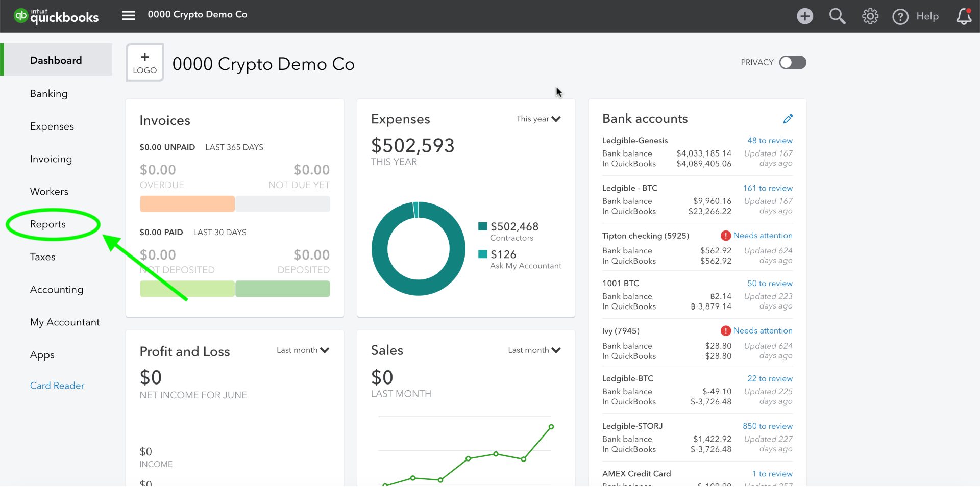Toggle the hamburger navigation menu
980x487 pixels.
(129, 16)
